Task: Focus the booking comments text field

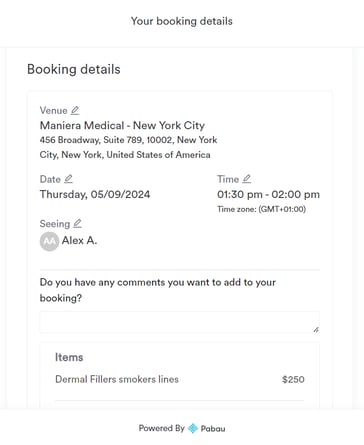Action: 180,322
